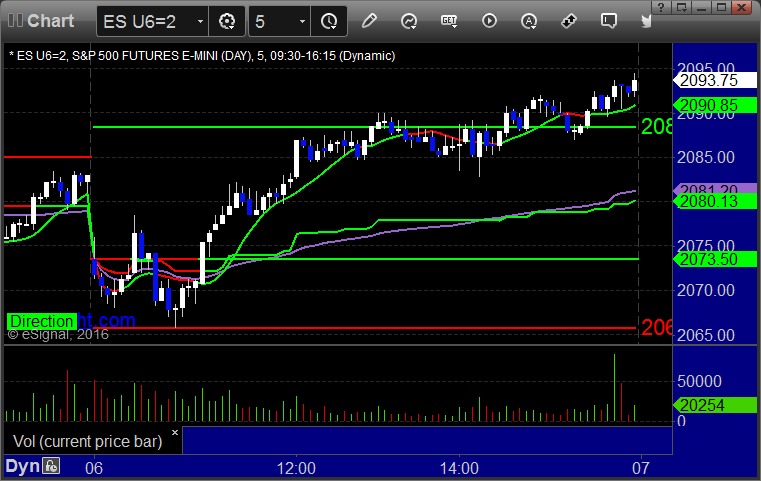Click the ht.com blue link text

(106, 320)
